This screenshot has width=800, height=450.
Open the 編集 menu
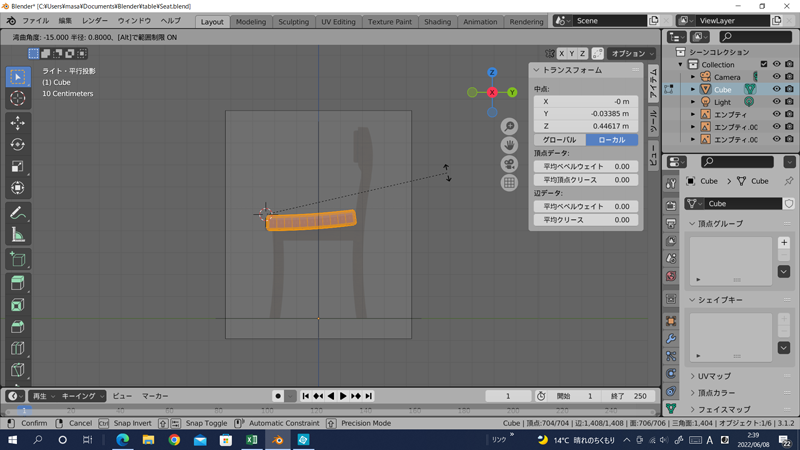pos(65,21)
